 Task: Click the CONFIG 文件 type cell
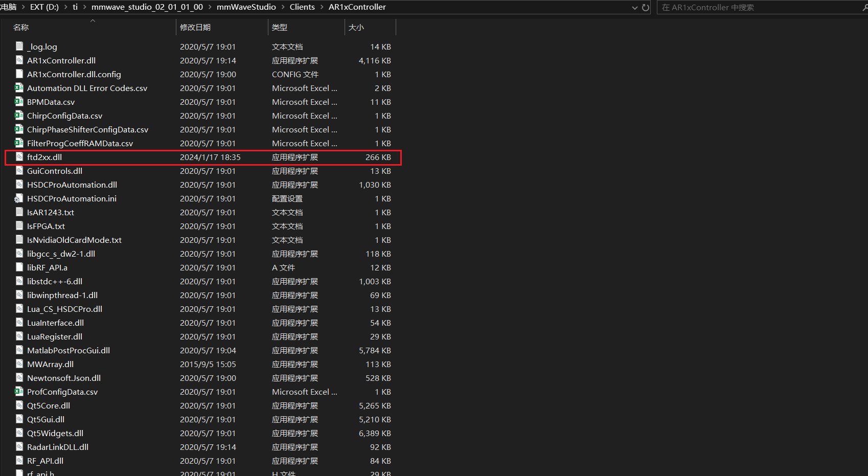[x=295, y=74]
